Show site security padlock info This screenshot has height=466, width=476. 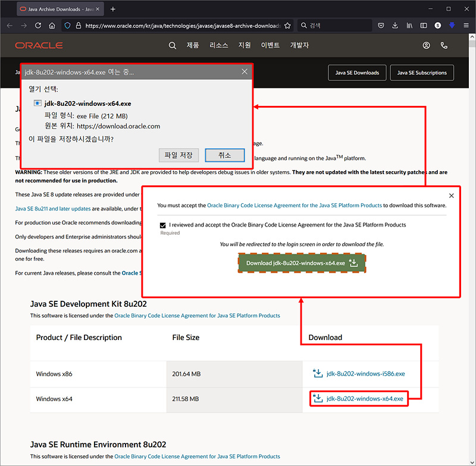tap(79, 26)
